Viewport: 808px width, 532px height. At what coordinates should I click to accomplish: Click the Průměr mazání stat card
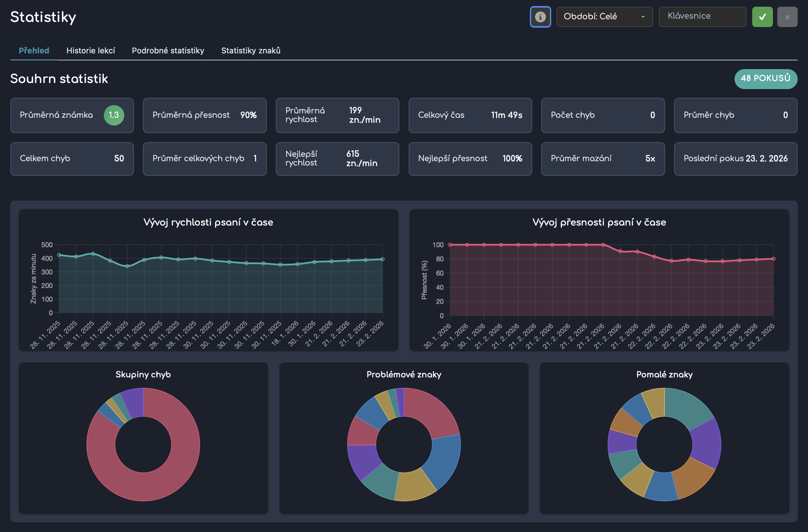603,159
